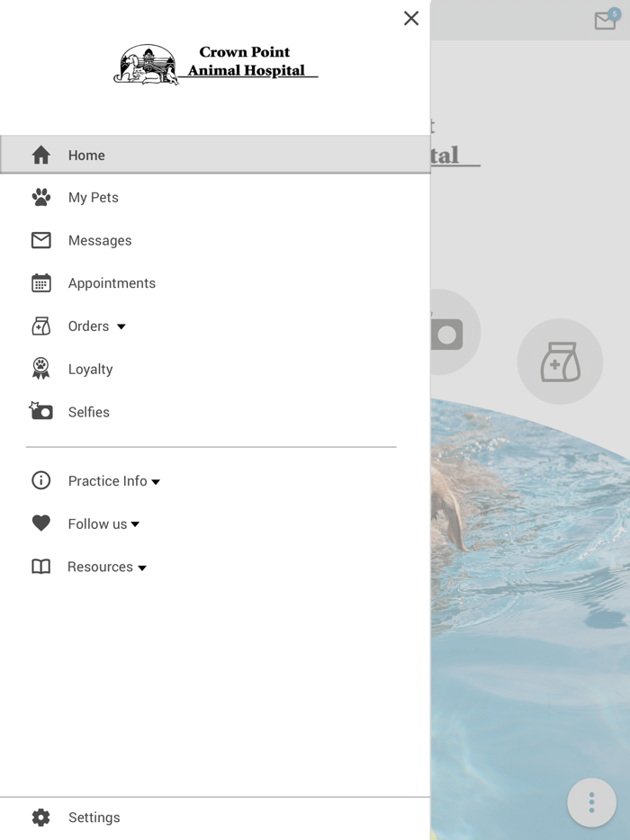630x840 pixels.
Task: Go to the Appointments menu entry
Action: 112,283
